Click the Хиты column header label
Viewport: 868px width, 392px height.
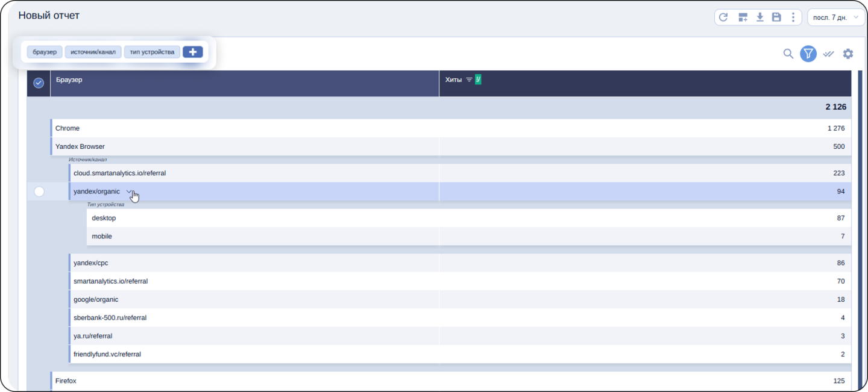(453, 79)
